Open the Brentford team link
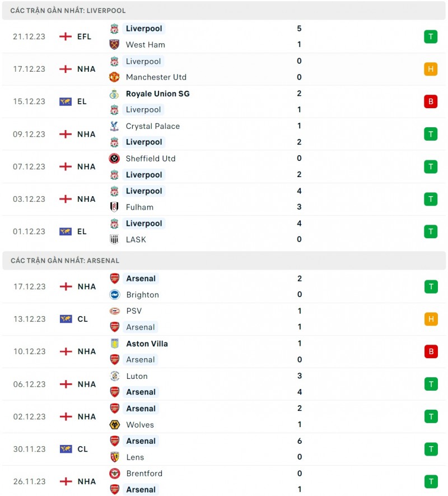 [x=144, y=474]
